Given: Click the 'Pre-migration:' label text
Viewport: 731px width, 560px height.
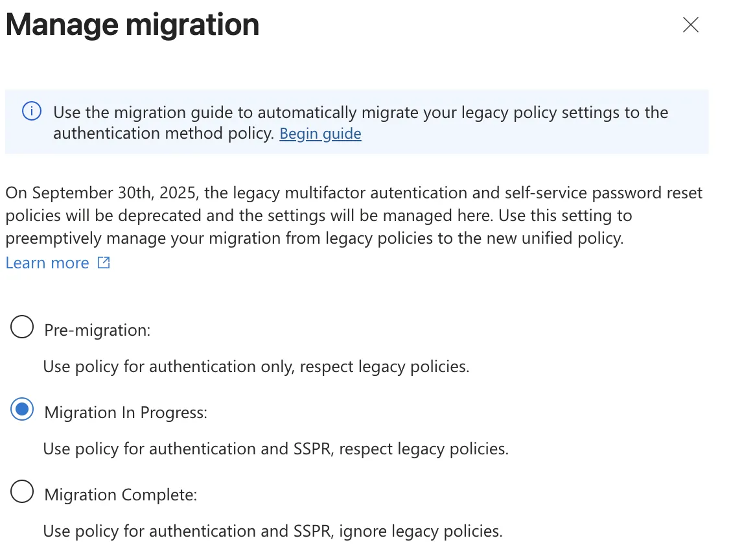Looking at the screenshot, I should (x=97, y=330).
